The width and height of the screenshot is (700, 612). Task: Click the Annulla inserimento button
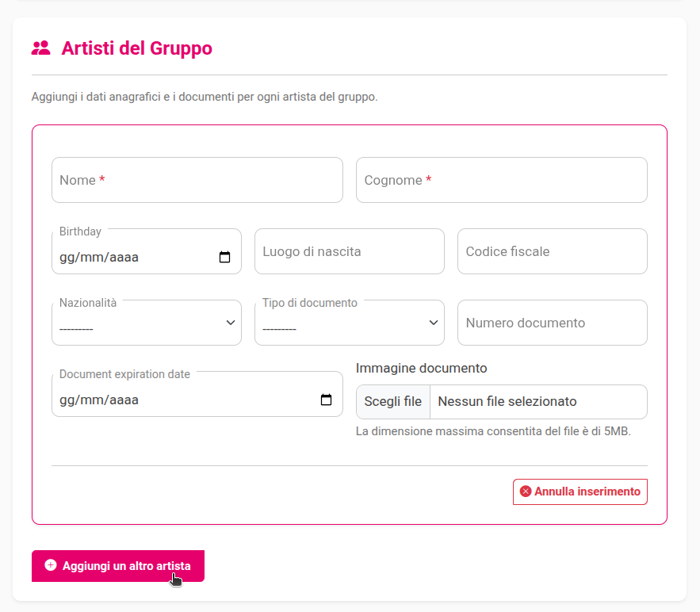coord(580,492)
